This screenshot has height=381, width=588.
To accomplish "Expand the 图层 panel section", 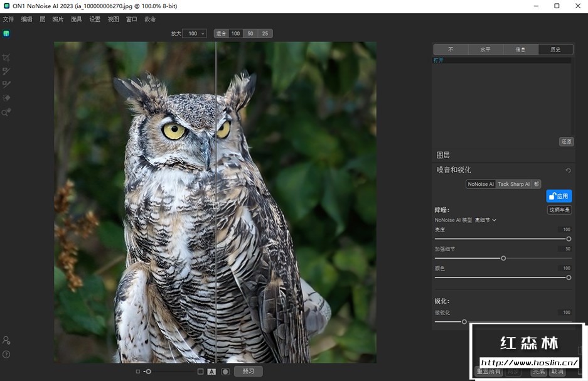I will click(443, 155).
